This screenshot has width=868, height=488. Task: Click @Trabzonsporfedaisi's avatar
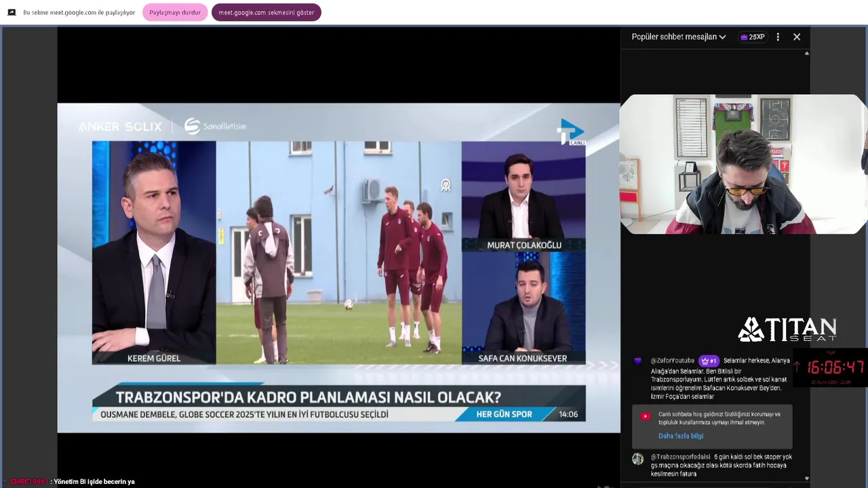click(638, 459)
